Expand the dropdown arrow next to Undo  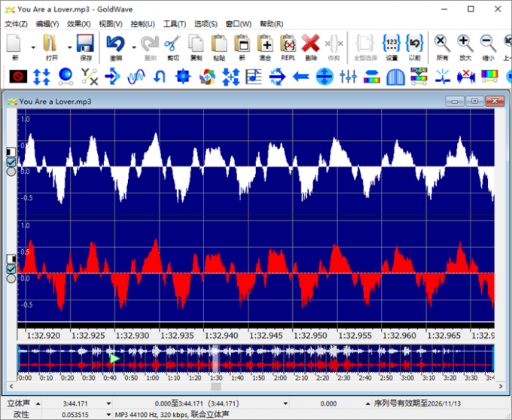[x=134, y=47]
